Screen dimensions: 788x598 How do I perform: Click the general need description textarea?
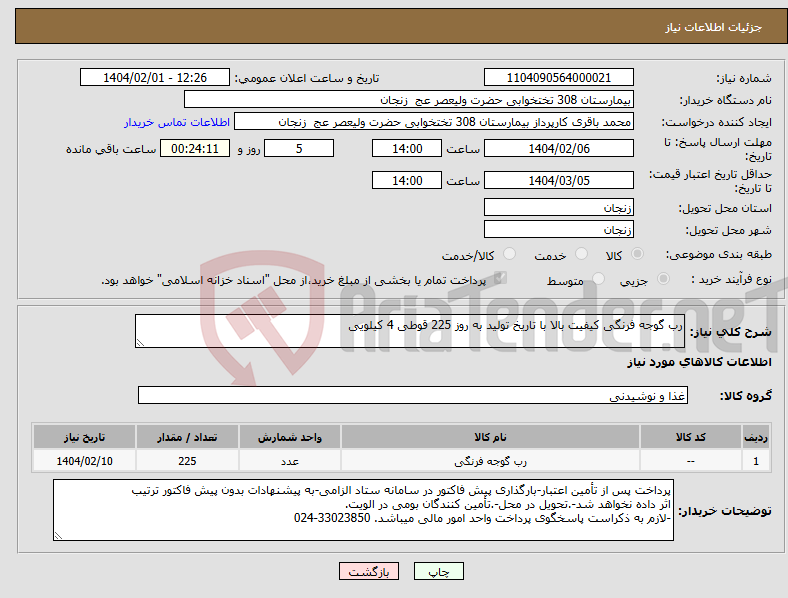point(410,331)
